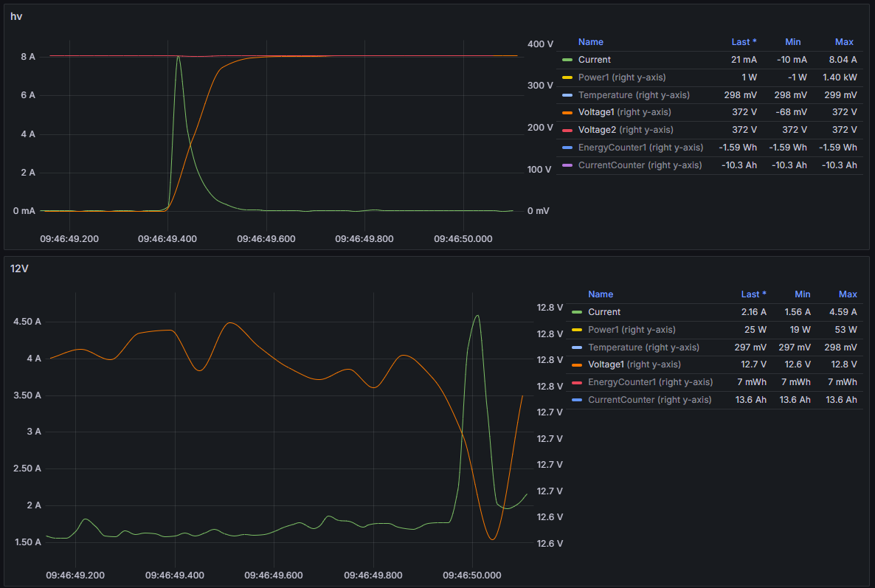This screenshot has height=588, width=875.
Task: Click the red Voltage2 color swatch in hv legend
Action: click(567, 131)
